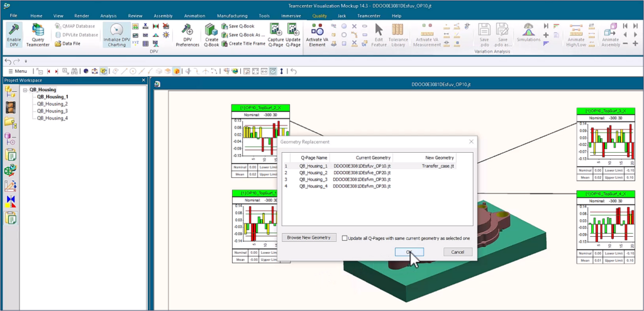The image size is (644, 311).
Task: Collapse the QB_Housing tree root
Action: coord(25,90)
